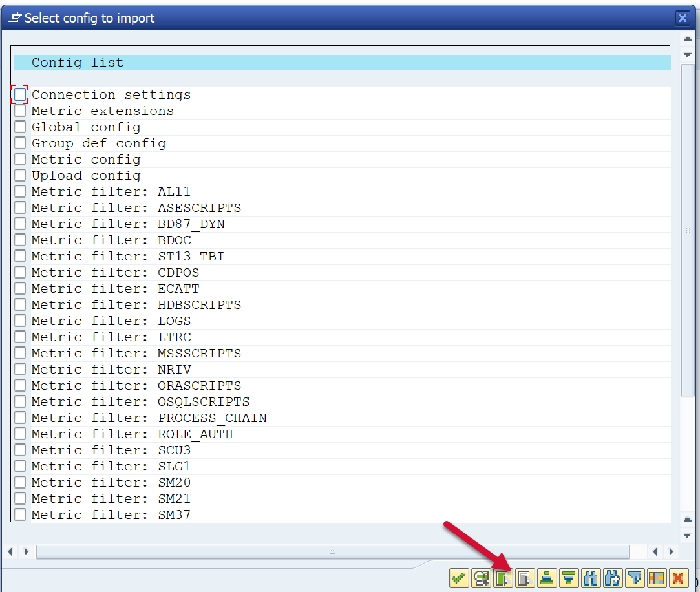Click the Sort Descending icon
The width and height of the screenshot is (700, 592).
[569, 578]
